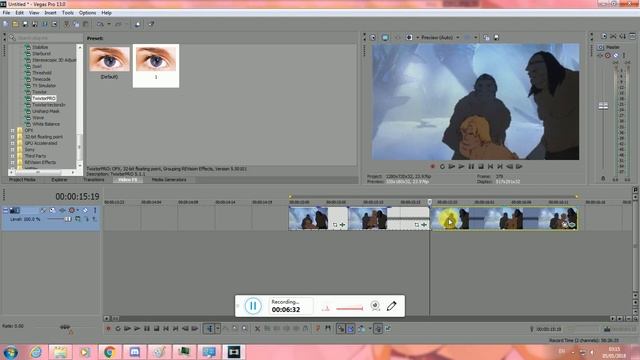The height and width of the screenshot is (360, 640).
Task: Expand the REVision Effects folder
Action: point(12,162)
